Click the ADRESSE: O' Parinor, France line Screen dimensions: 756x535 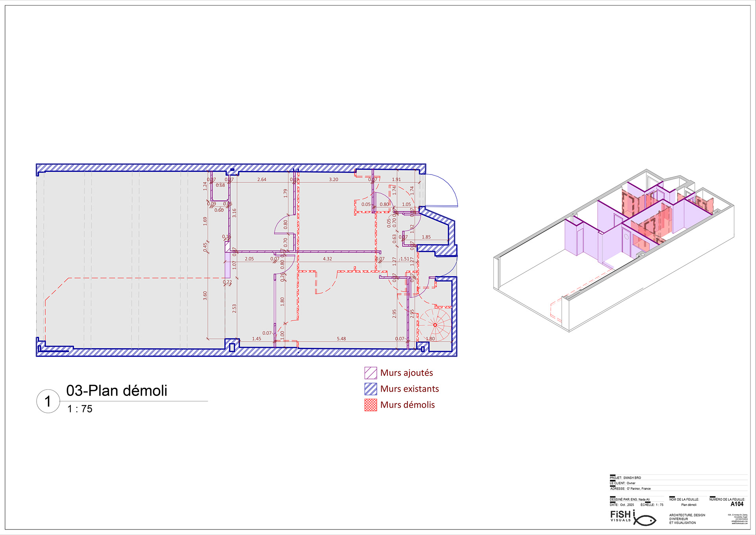[630, 489]
